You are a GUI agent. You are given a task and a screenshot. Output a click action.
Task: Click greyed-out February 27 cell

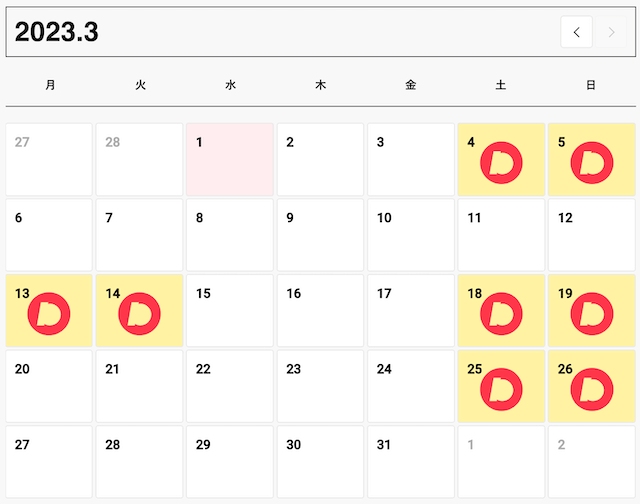pos(49,160)
